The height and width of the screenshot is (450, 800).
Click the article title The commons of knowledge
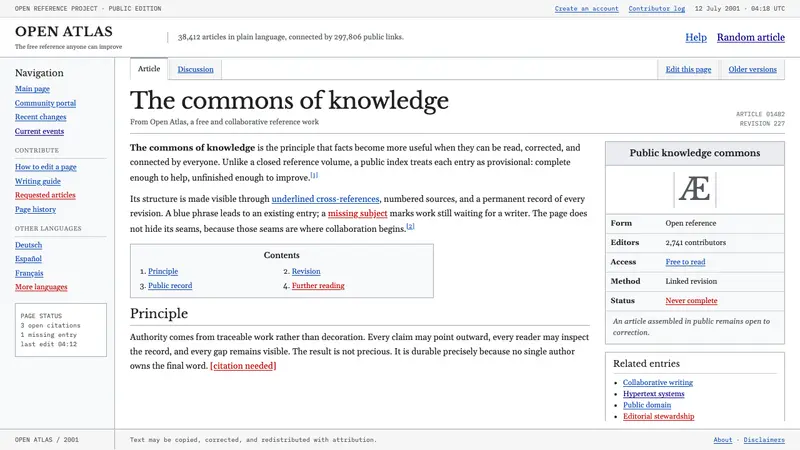coord(289,100)
